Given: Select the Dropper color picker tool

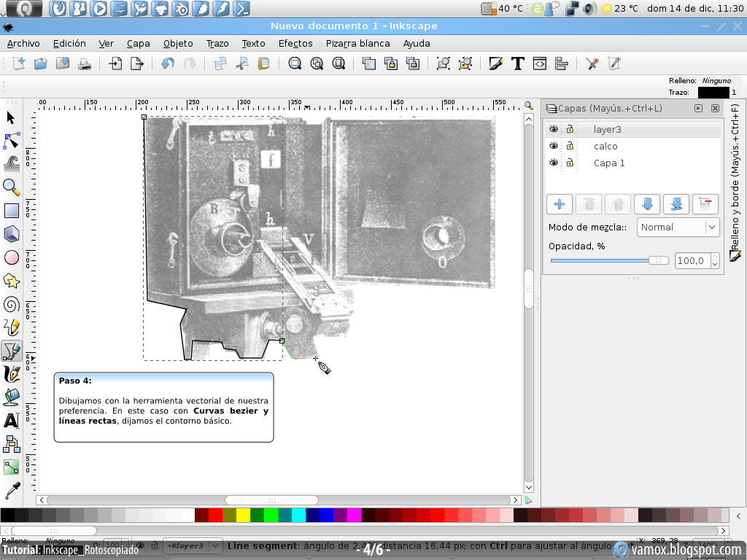Looking at the screenshot, I should pyautogui.click(x=12, y=491).
